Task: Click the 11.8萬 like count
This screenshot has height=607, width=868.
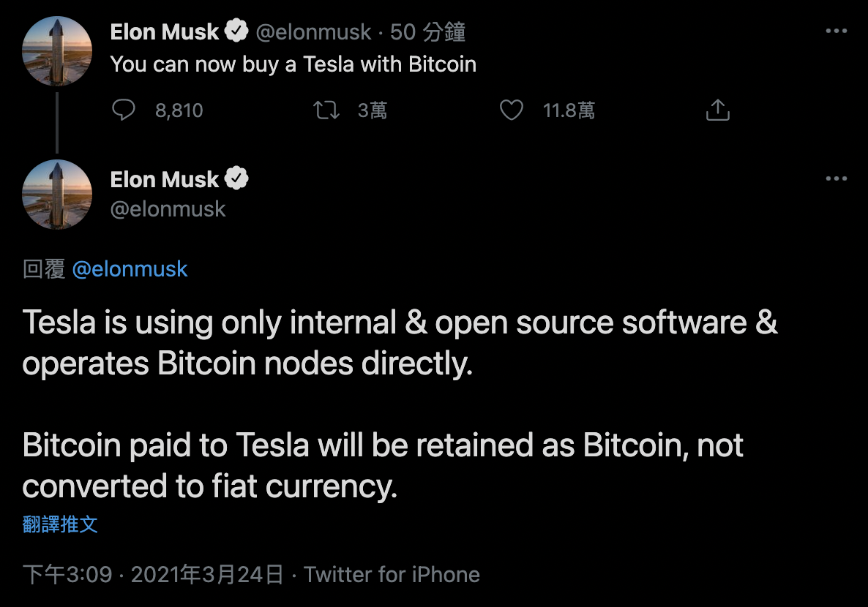Action: pos(569,110)
